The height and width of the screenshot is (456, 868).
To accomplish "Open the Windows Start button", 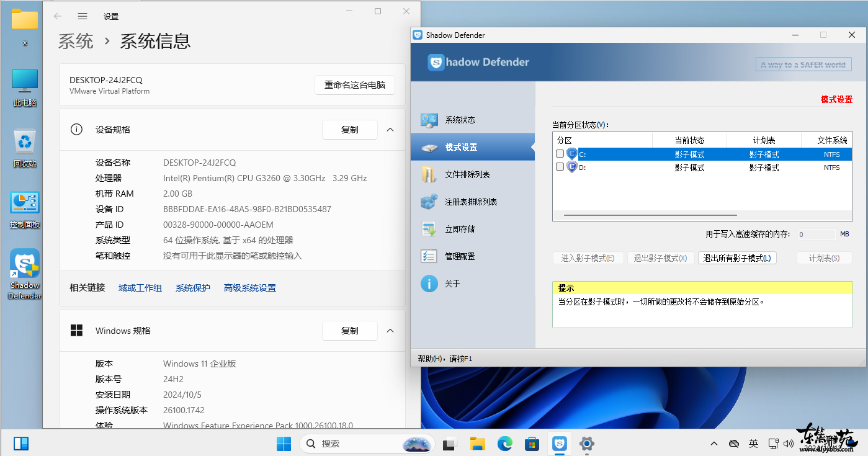I will click(284, 444).
